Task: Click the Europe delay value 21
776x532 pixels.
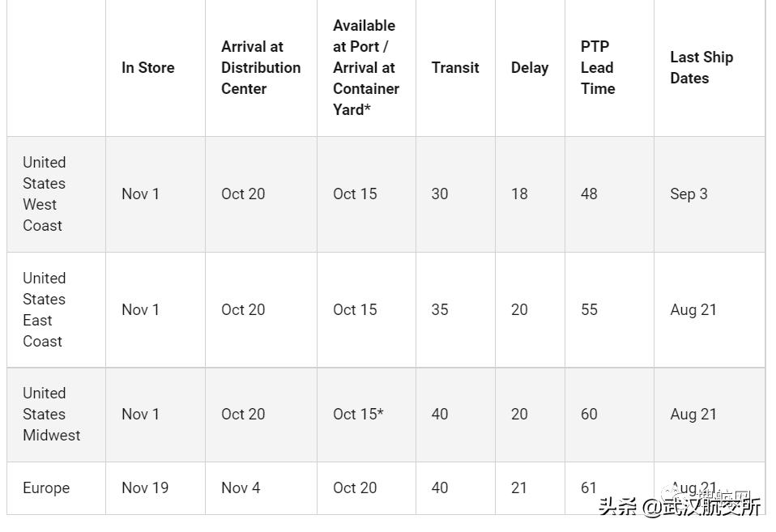Action: point(519,488)
